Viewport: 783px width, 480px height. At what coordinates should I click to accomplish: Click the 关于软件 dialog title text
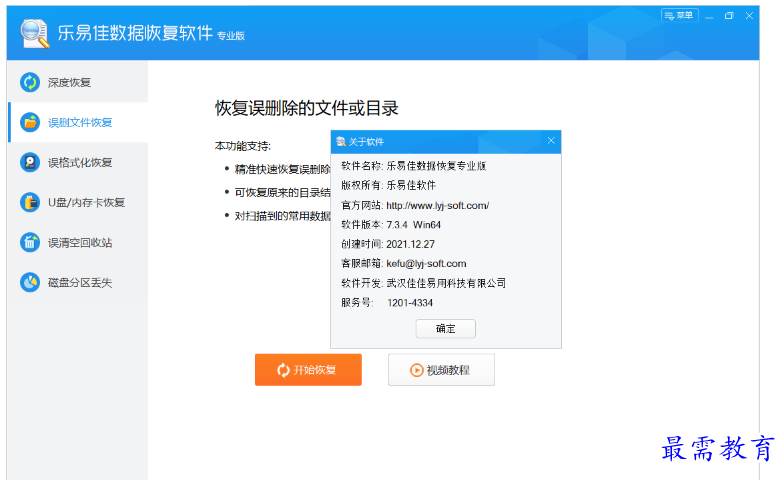click(366, 142)
